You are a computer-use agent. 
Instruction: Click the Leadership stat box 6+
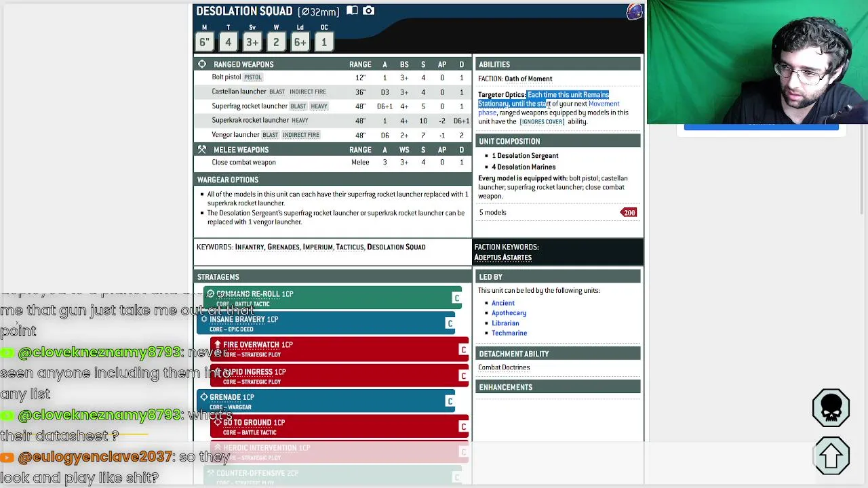click(300, 42)
